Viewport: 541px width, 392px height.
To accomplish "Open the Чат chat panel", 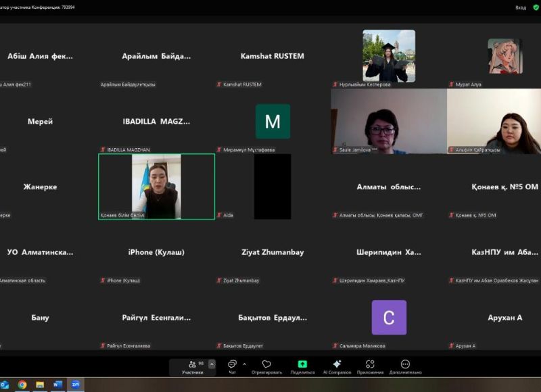I will point(232,366).
